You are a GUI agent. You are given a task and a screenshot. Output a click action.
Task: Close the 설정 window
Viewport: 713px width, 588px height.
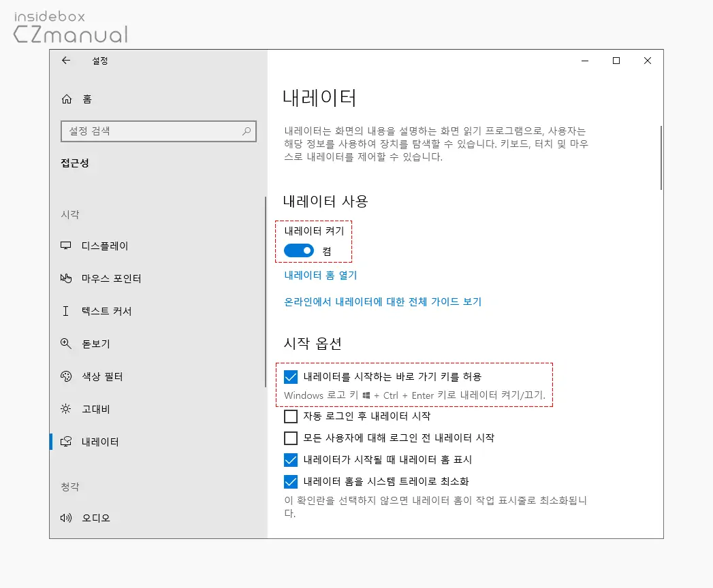point(648,61)
